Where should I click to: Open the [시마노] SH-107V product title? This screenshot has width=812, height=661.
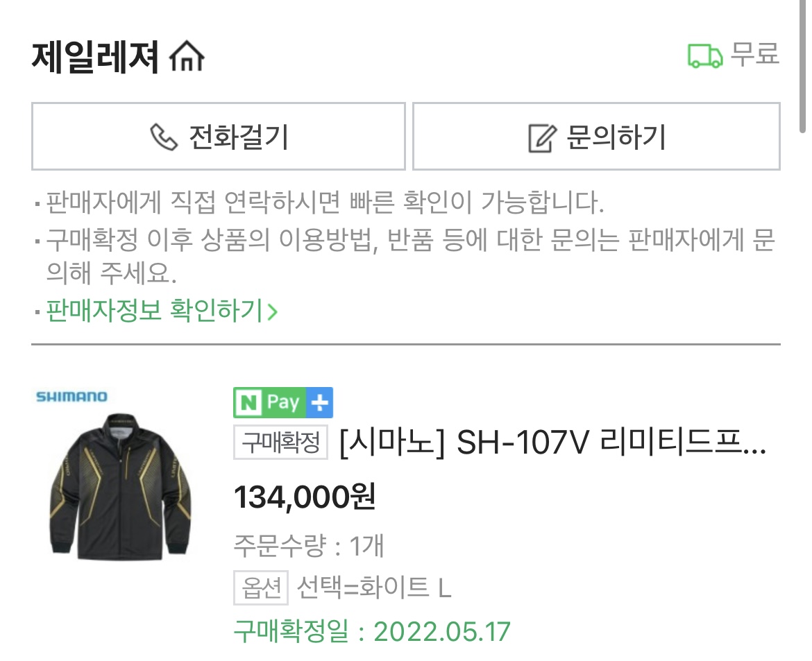coord(553,442)
